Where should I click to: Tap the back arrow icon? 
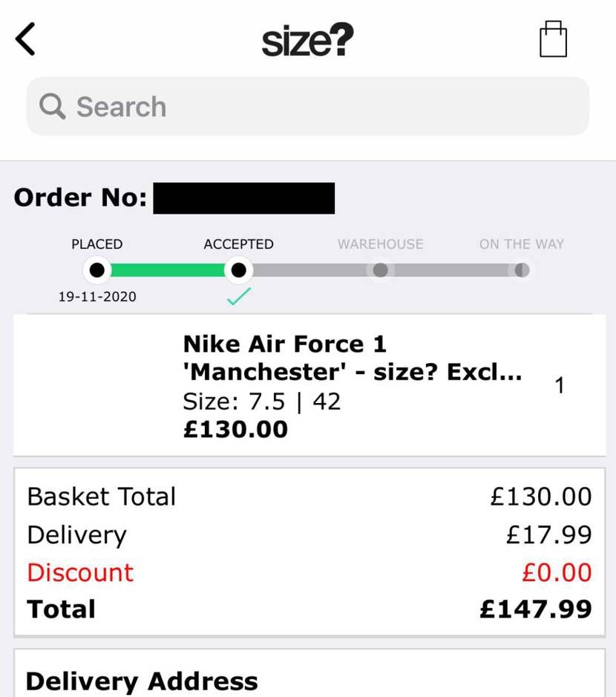(25, 39)
